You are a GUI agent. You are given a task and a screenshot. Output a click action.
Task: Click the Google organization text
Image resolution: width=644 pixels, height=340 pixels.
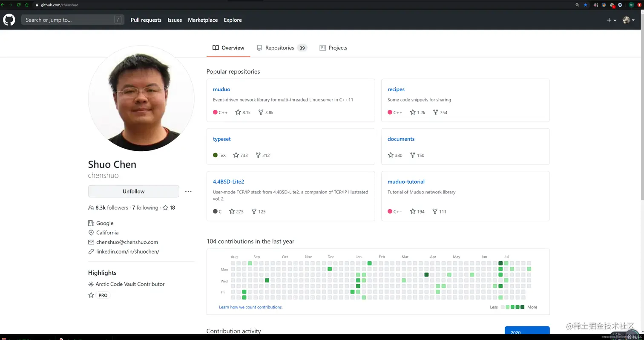click(x=105, y=223)
